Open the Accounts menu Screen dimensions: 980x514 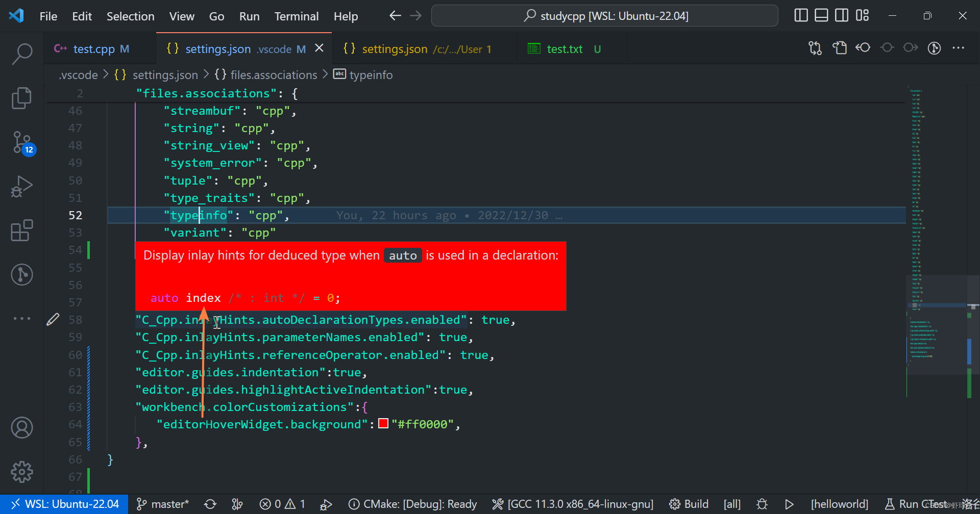tap(22, 428)
